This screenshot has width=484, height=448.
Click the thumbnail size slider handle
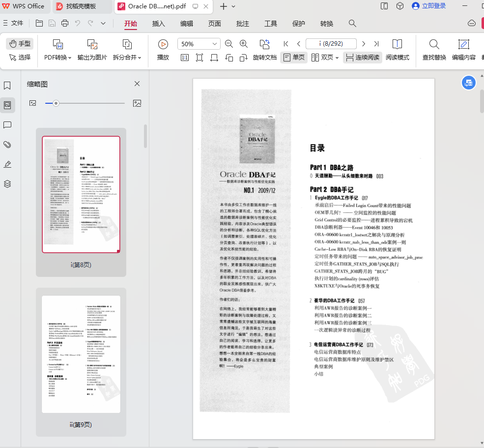tap(56, 103)
